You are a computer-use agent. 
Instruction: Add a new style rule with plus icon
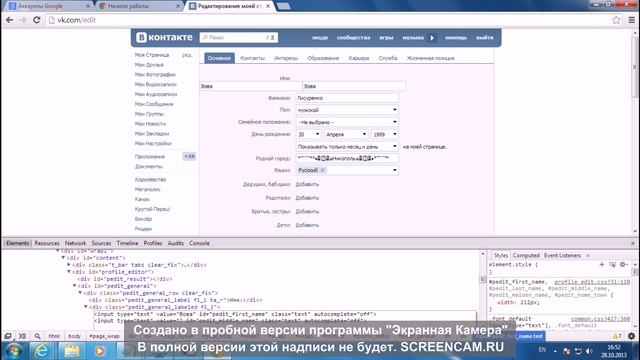(602, 264)
